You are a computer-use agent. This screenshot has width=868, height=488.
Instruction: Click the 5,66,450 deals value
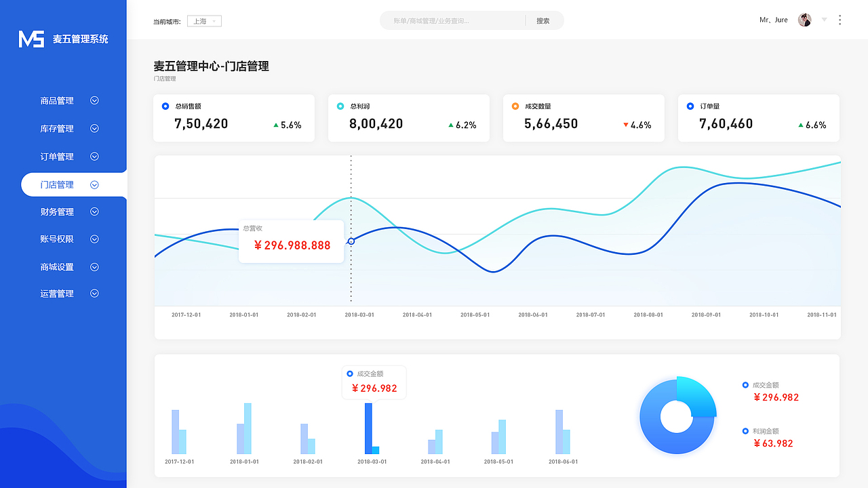(551, 124)
